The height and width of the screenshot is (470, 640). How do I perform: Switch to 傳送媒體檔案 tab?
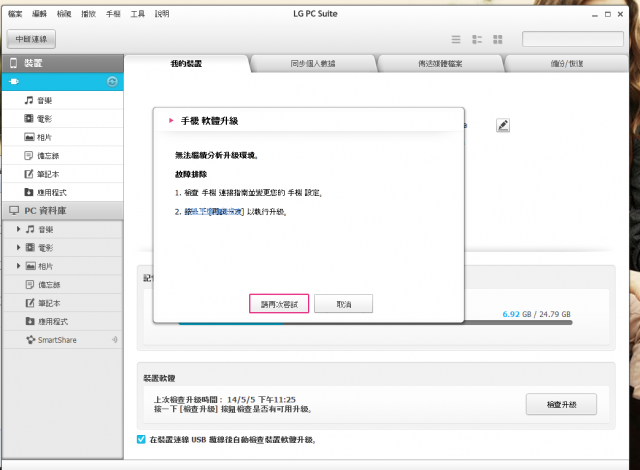440,64
